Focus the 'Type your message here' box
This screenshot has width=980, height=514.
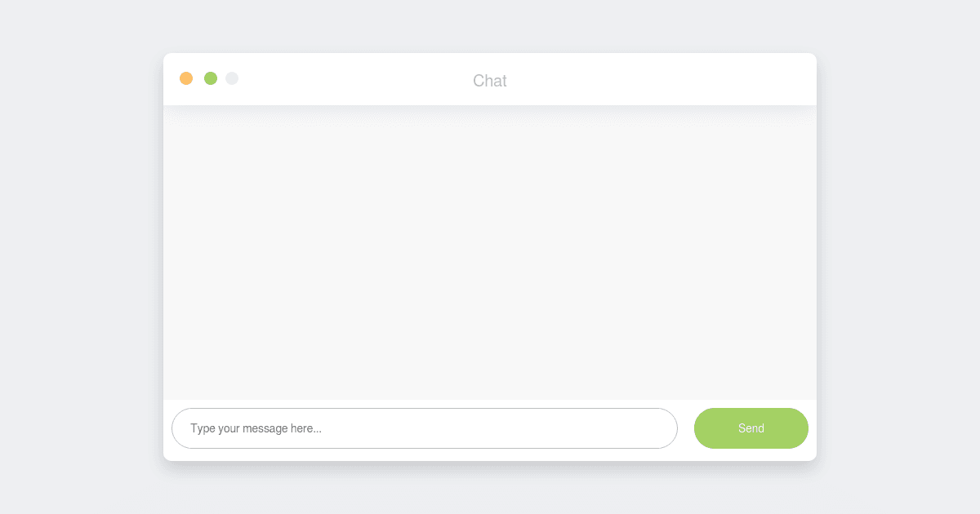[x=425, y=428]
